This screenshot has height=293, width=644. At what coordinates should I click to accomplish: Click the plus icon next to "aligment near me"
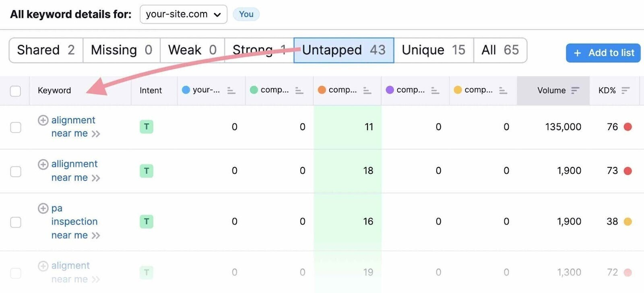[43, 265]
